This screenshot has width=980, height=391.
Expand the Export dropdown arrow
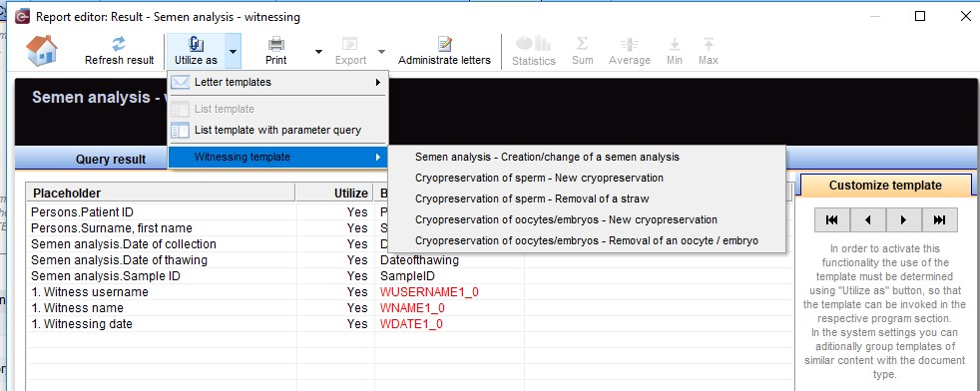click(x=381, y=51)
